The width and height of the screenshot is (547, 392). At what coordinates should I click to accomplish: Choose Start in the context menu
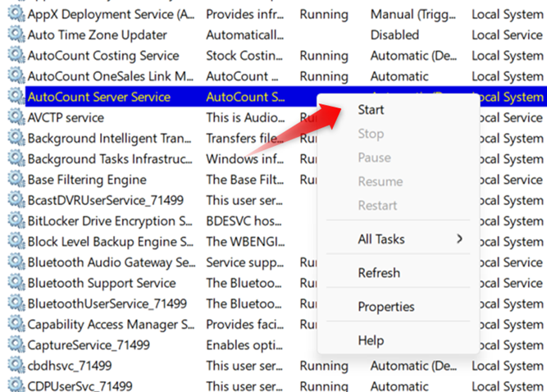click(371, 110)
